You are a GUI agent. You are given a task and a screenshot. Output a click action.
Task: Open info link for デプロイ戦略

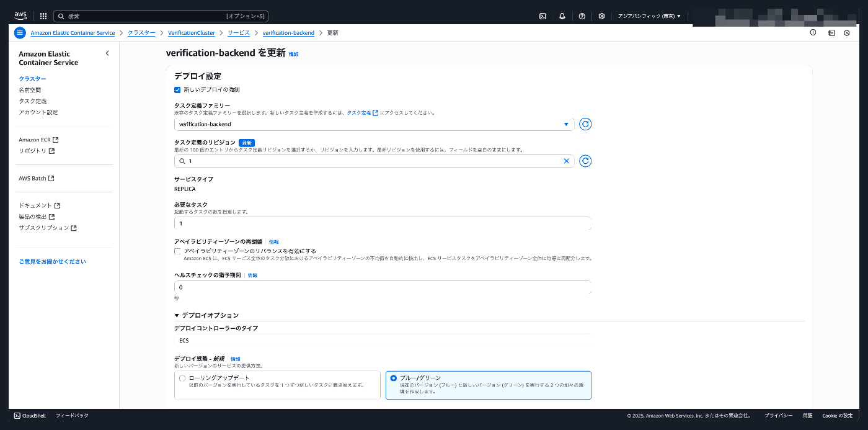point(235,359)
